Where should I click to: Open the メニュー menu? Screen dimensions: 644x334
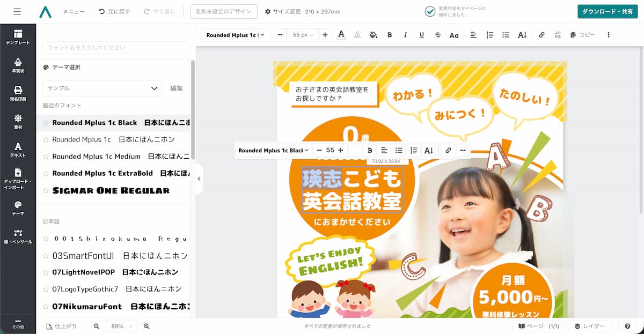tap(74, 11)
